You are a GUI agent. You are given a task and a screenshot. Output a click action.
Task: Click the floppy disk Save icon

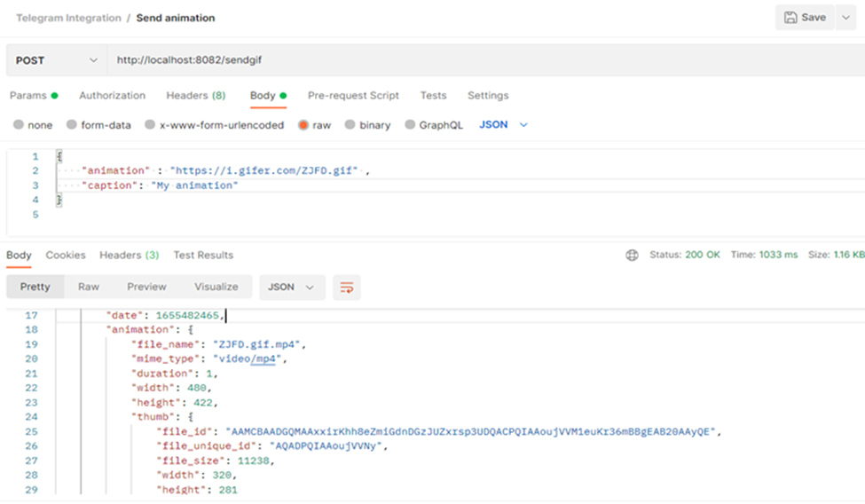(x=790, y=18)
